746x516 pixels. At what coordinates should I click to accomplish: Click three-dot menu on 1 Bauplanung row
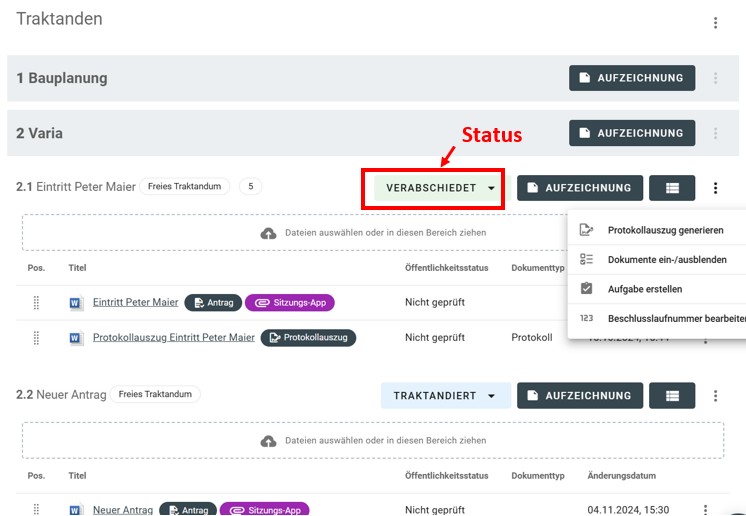click(715, 78)
